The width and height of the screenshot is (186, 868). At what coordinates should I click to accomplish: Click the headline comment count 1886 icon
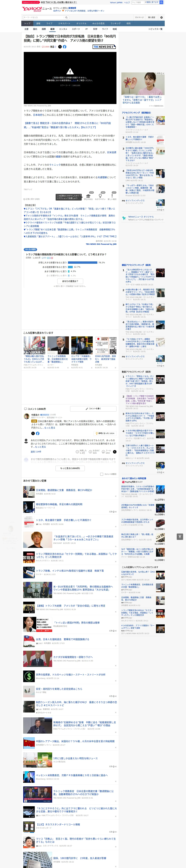tap(46, 47)
